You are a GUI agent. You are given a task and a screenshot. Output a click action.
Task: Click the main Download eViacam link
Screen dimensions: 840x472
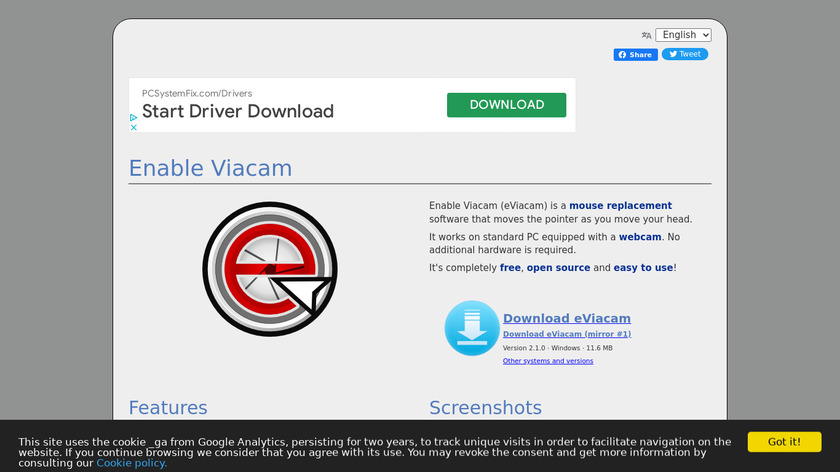(x=566, y=319)
